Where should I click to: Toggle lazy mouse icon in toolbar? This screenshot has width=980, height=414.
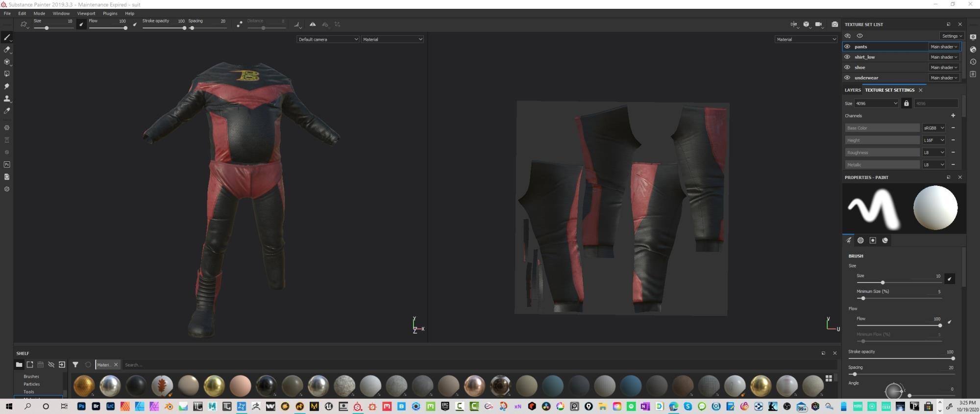tap(239, 24)
